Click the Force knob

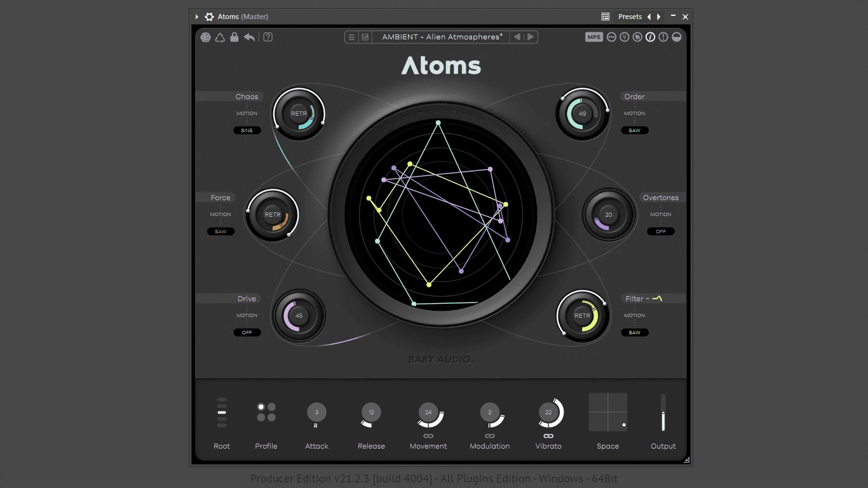tap(273, 215)
